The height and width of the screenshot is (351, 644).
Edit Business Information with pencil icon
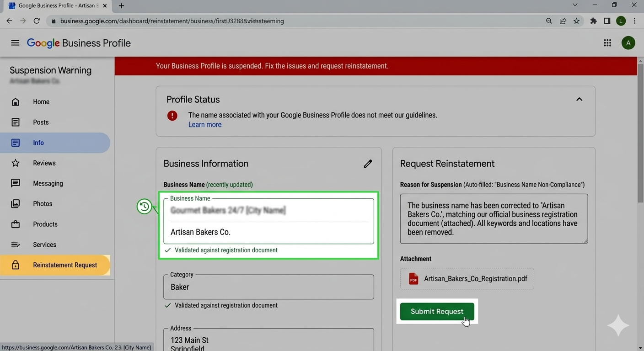368,164
